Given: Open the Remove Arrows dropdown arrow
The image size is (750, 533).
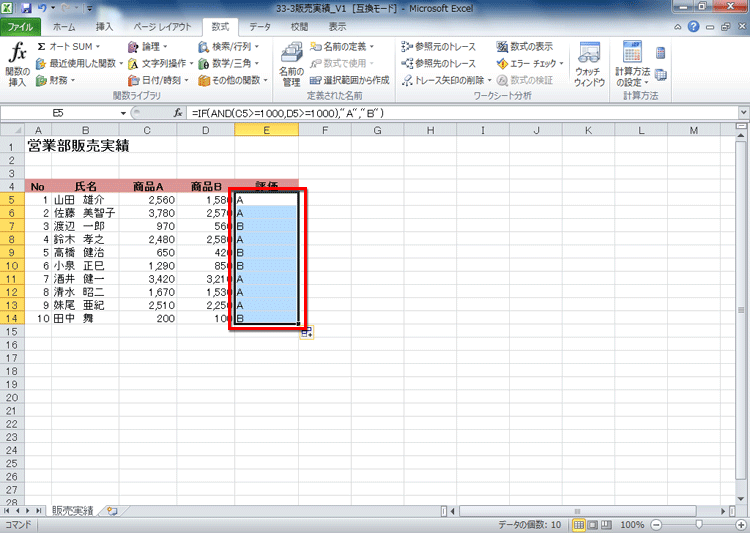Looking at the screenshot, I should (489, 80).
